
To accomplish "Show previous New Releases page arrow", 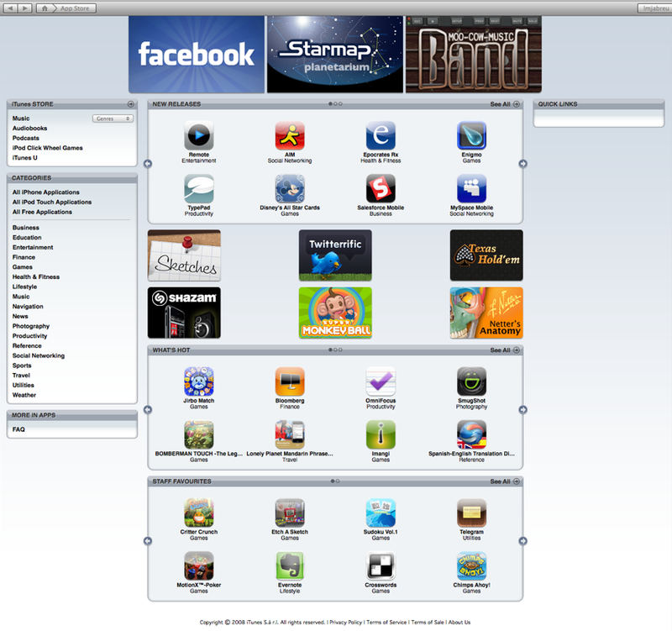I will pos(148,164).
